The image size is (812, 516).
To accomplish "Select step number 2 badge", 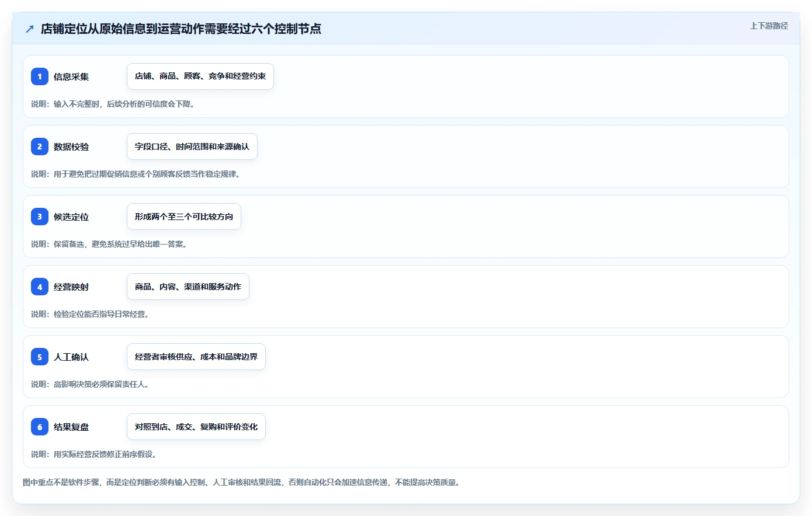I will pyautogui.click(x=40, y=147).
